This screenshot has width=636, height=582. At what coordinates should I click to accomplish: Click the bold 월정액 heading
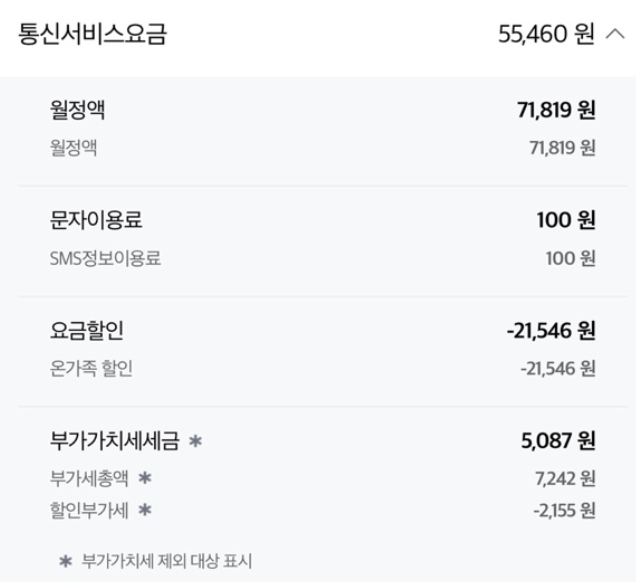77,110
